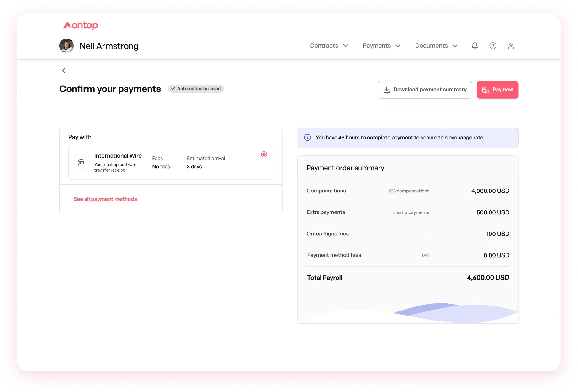Select the International Wire radio button
578x392 pixels.
pos(264,154)
